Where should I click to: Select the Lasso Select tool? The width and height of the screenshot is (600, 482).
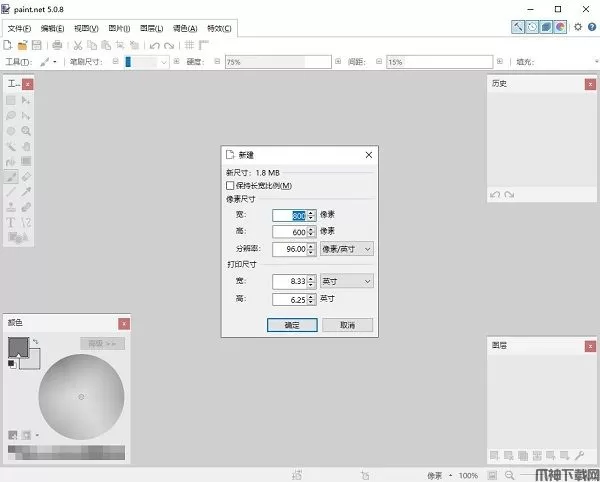click(x=11, y=116)
